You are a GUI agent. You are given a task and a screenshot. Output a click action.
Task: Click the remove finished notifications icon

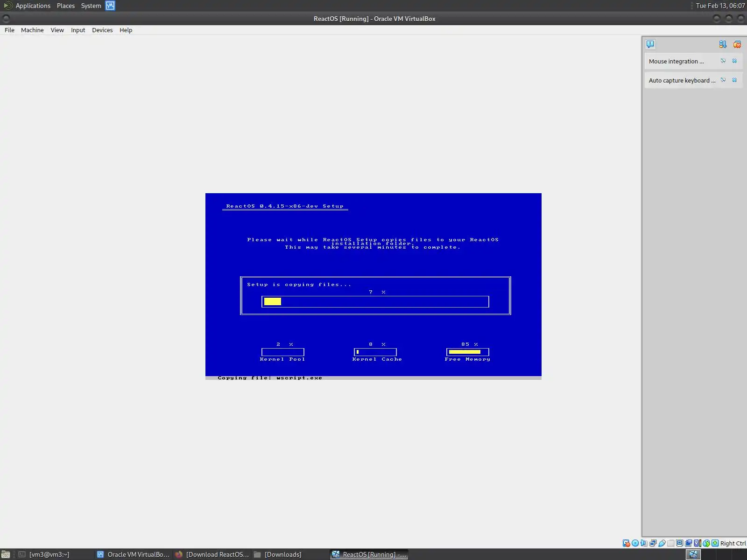(x=737, y=44)
